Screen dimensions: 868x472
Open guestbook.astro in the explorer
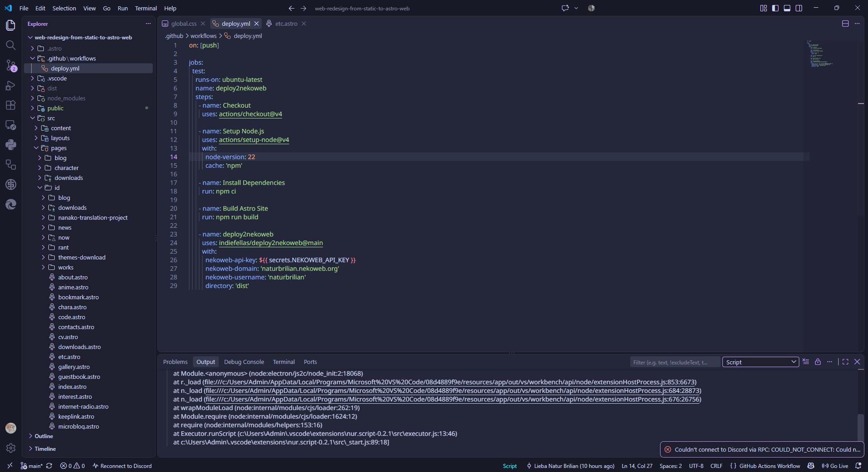[79, 377]
